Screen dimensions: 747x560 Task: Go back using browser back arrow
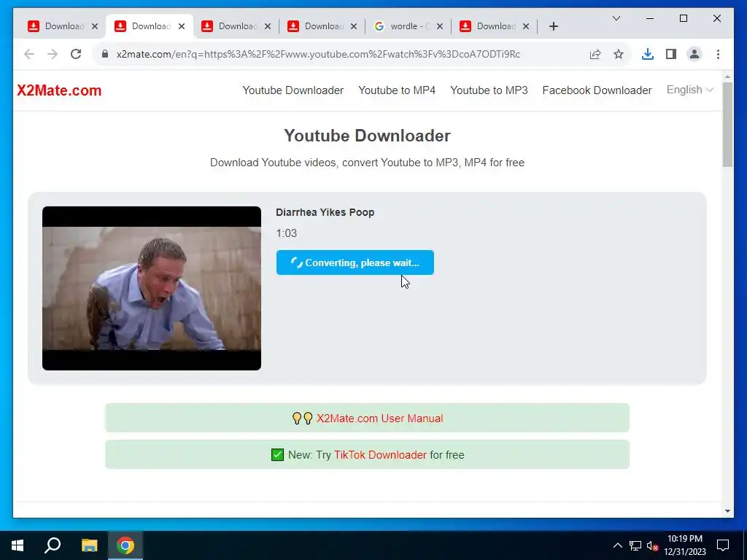point(29,54)
